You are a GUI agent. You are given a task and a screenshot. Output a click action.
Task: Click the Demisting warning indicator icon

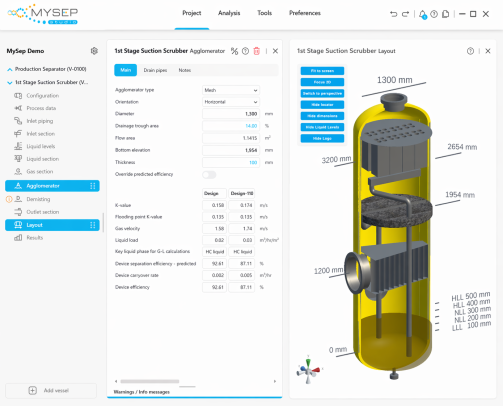coord(9,199)
